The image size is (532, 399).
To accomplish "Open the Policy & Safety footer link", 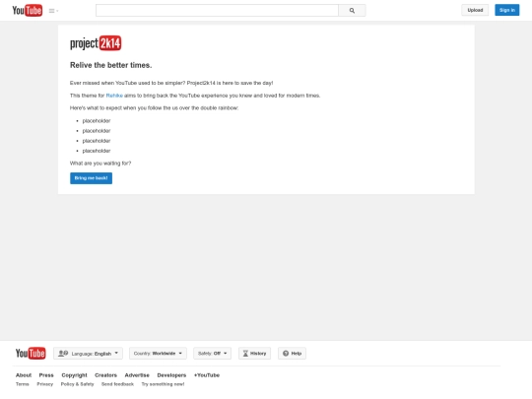I will [x=78, y=384].
